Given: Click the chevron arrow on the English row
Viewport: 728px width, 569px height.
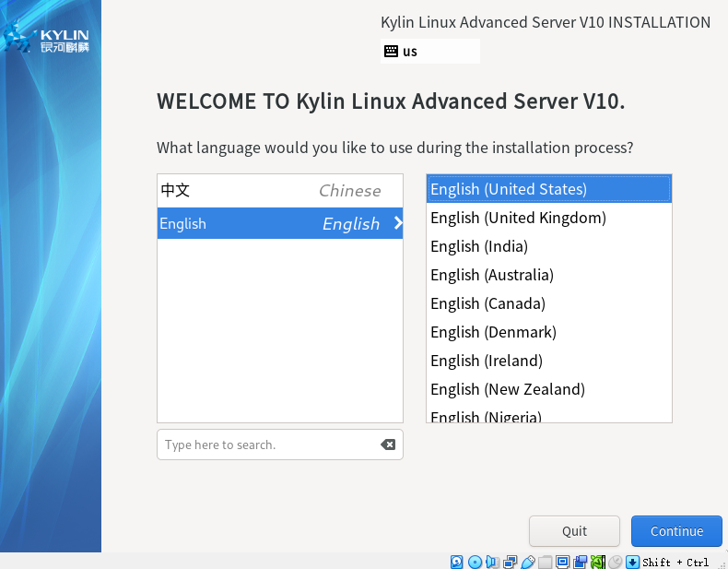Looking at the screenshot, I should point(398,223).
